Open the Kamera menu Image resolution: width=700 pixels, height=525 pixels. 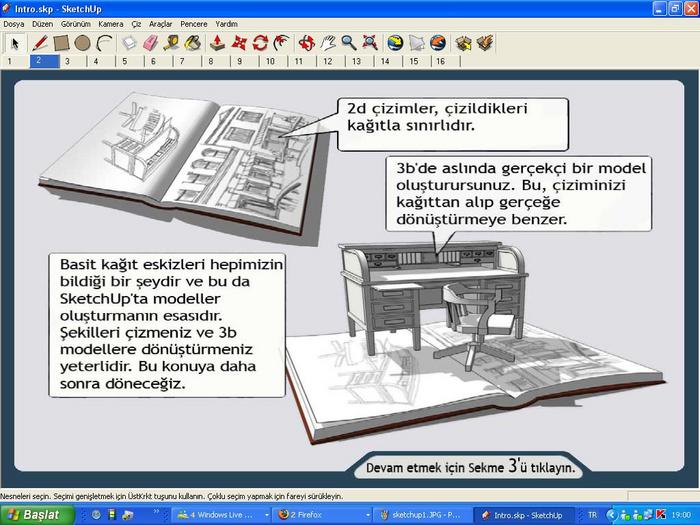click(111, 23)
